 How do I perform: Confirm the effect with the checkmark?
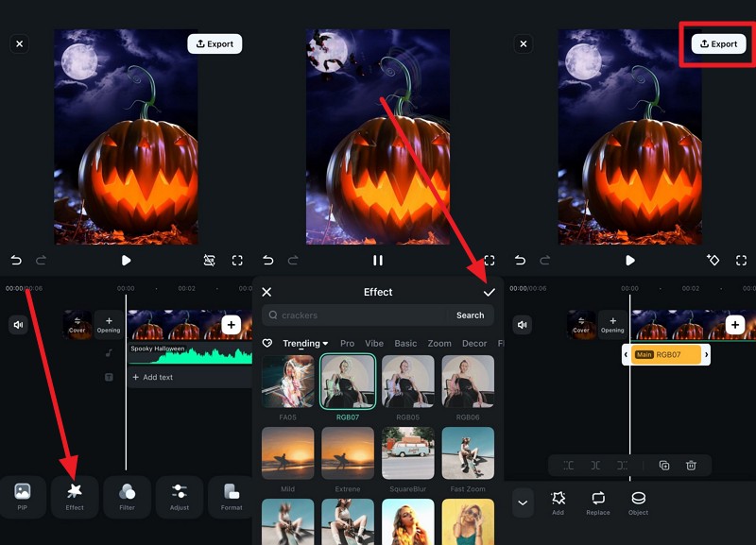coord(489,293)
